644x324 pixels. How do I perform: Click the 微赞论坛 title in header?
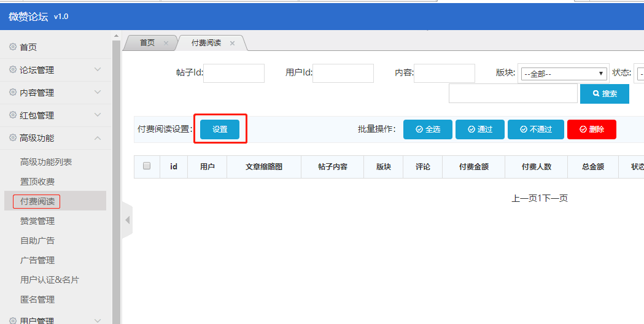pyautogui.click(x=28, y=17)
